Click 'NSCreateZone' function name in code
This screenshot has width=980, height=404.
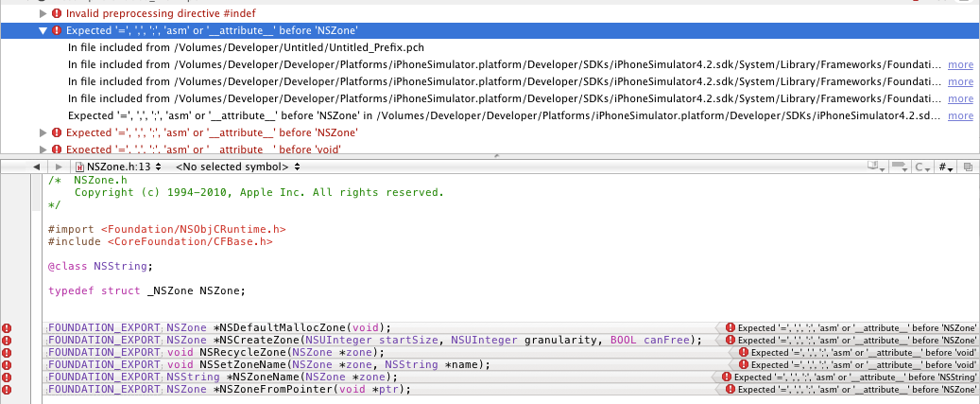[x=258, y=341]
